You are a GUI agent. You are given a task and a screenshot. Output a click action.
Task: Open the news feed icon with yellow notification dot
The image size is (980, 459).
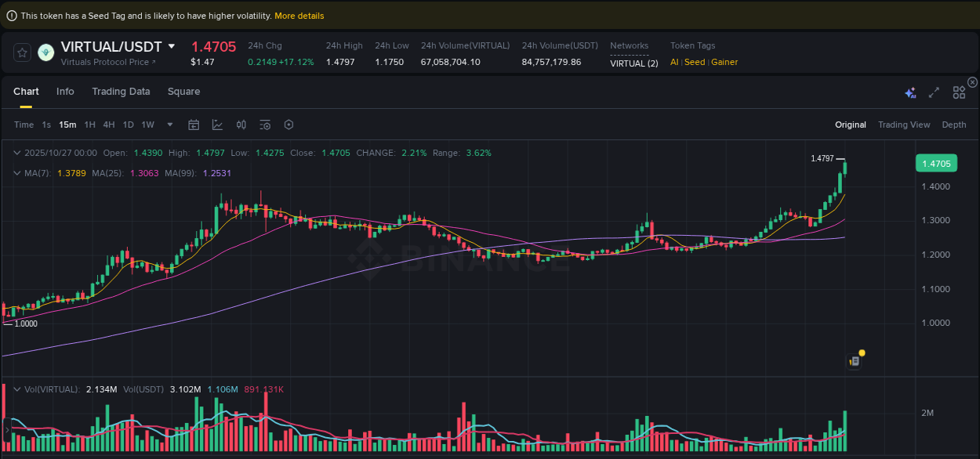[x=855, y=360]
